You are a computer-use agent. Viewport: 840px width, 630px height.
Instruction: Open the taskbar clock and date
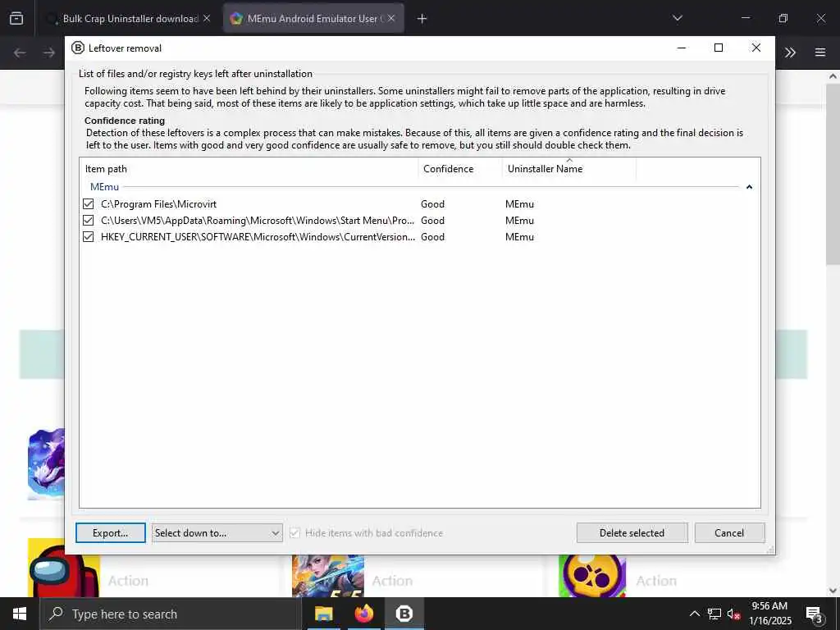[x=769, y=614]
